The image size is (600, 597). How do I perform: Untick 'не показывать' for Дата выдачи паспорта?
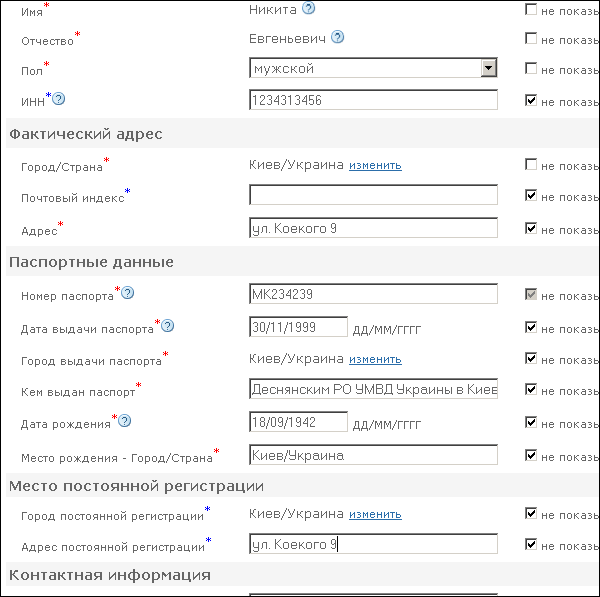click(x=531, y=327)
